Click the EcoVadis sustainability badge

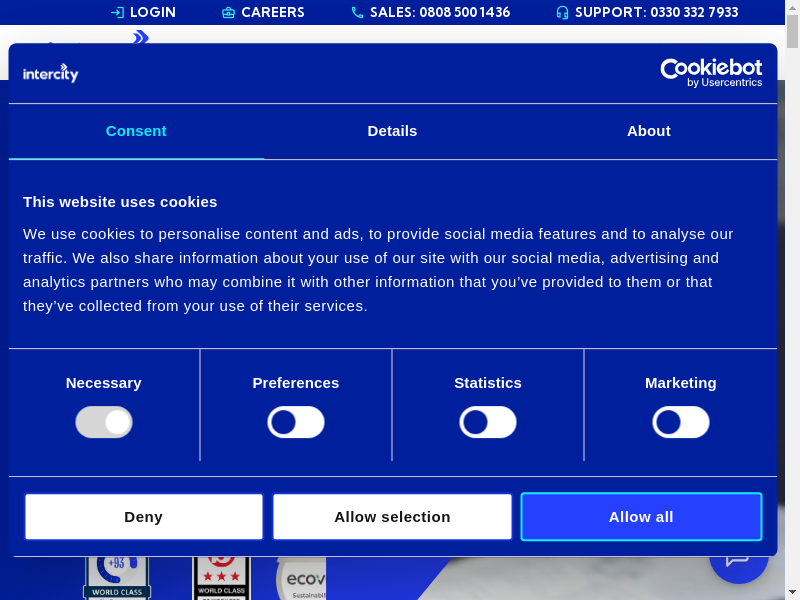point(302,579)
